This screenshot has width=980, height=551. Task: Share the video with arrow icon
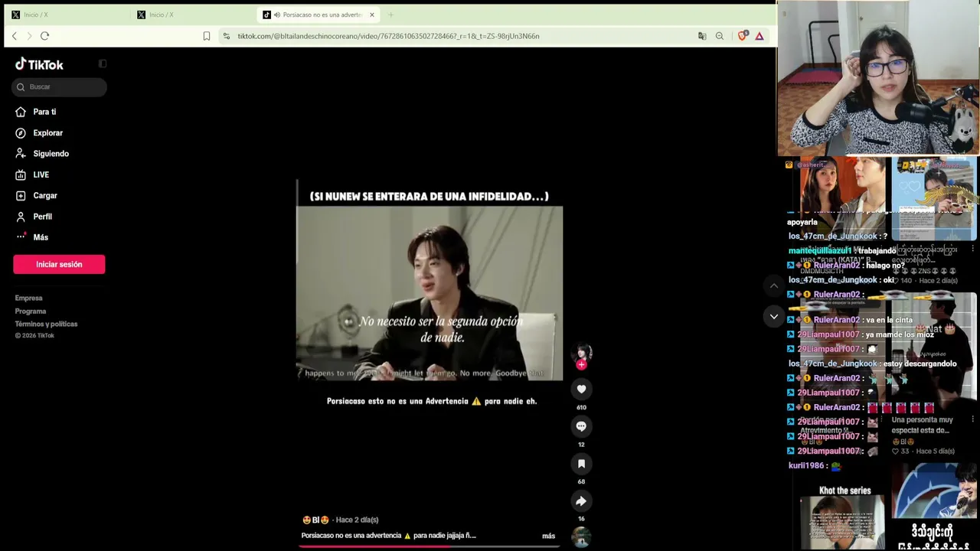[x=581, y=501]
